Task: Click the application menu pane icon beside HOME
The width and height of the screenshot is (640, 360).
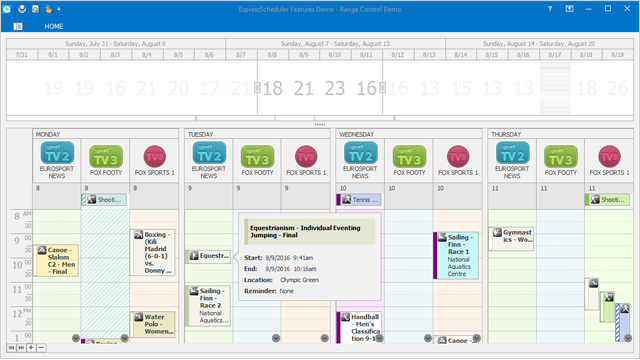Action: (18, 27)
